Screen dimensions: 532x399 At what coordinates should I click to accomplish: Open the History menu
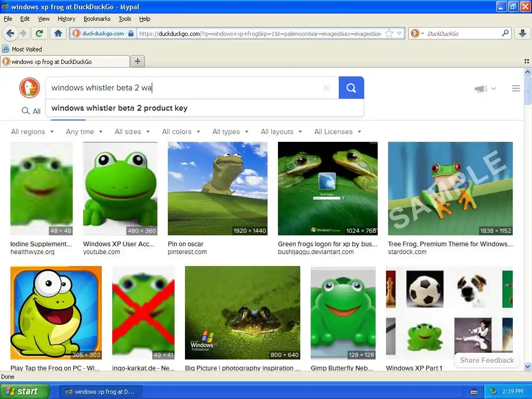point(66,19)
